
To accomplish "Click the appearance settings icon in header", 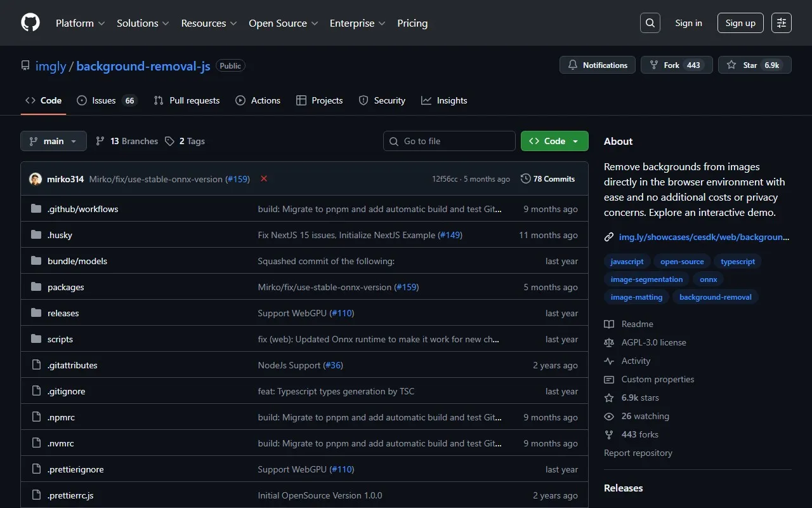I will [x=781, y=23].
